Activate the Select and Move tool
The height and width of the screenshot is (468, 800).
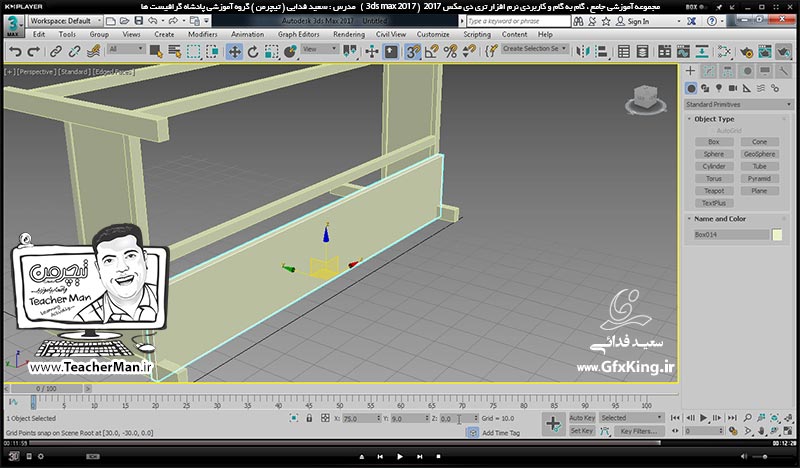coord(234,52)
